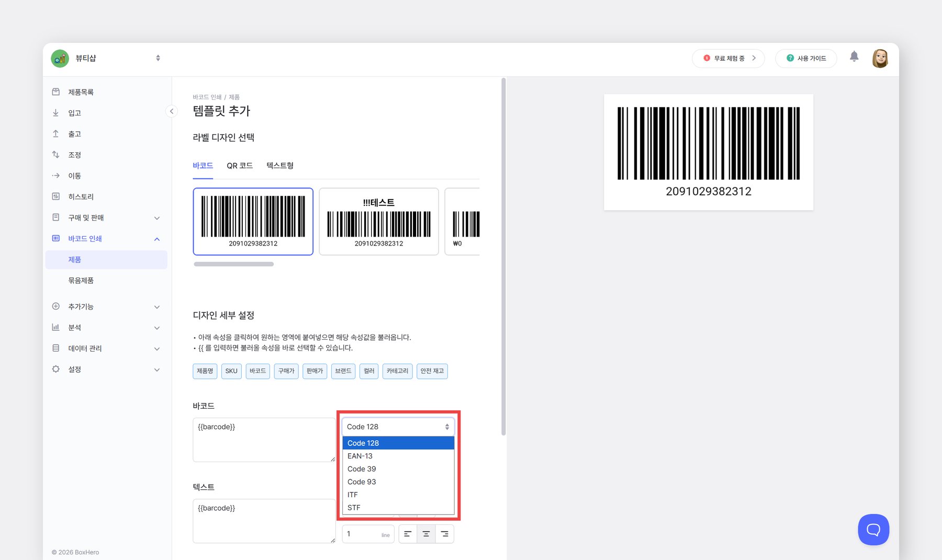Align text to the left

[408, 534]
